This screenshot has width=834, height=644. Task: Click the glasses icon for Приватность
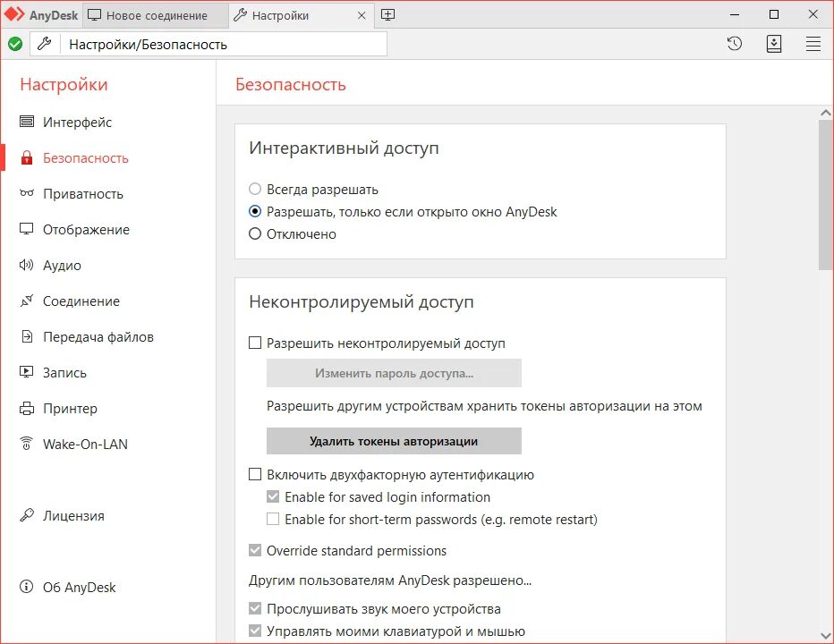[x=27, y=193]
